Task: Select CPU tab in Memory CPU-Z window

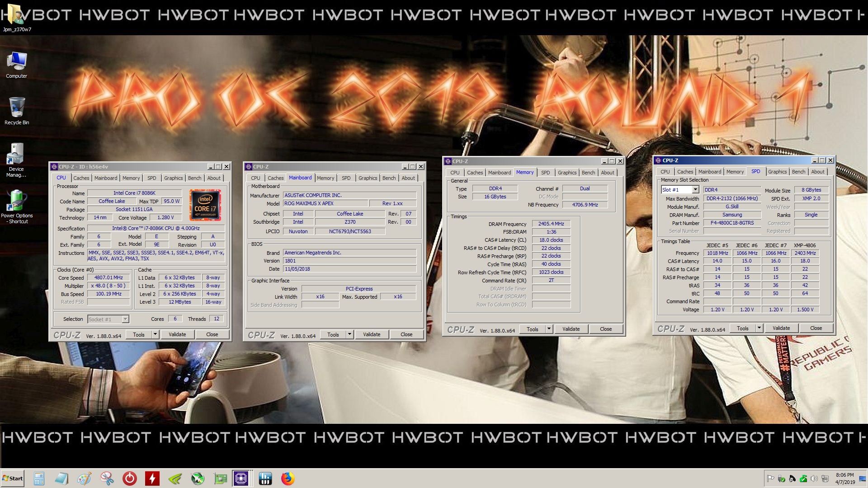Action: (x=455, y=173)
